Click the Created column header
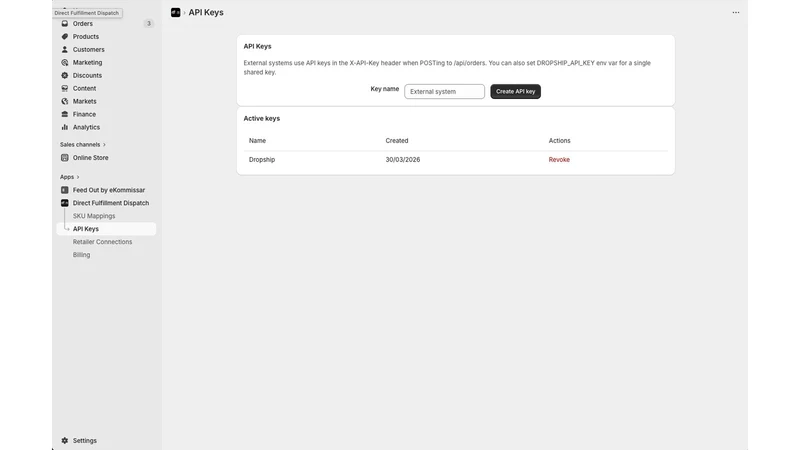The width and height of the screenshot is (800, 450). (396, 140)
